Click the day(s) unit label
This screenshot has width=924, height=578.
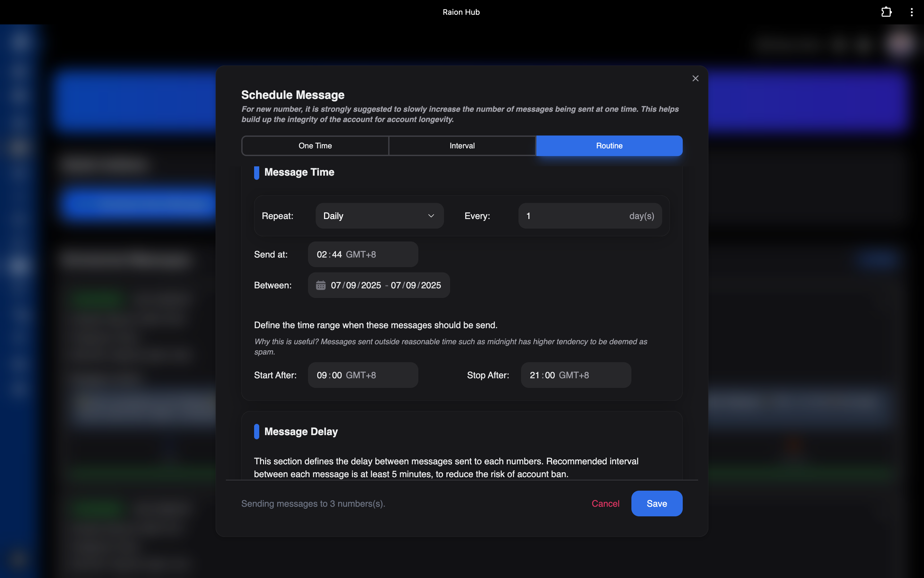coord(641,216)
